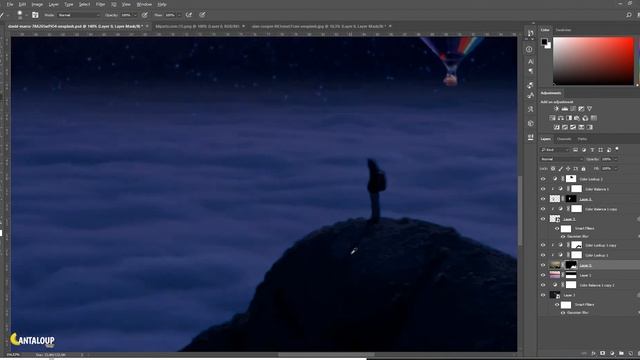Switch to the Channels tab
Image resolution: width=640 pixels, height=360 pixels.
564,139
